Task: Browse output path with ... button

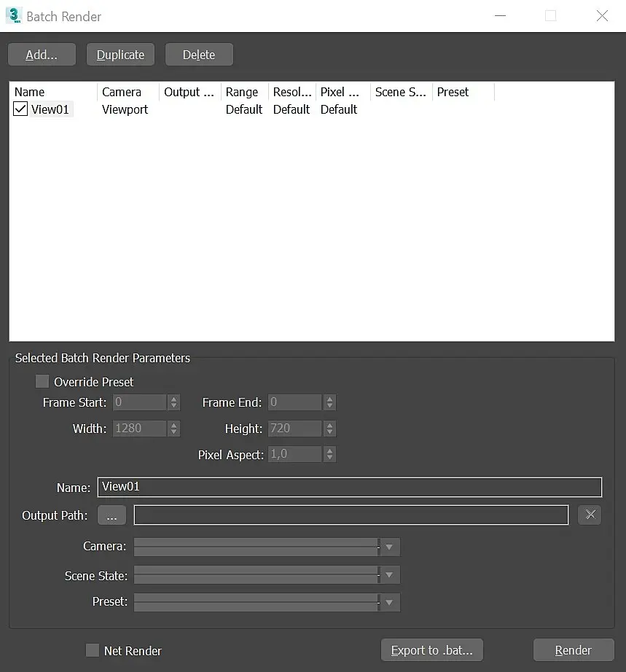Action: click(111, 515)
